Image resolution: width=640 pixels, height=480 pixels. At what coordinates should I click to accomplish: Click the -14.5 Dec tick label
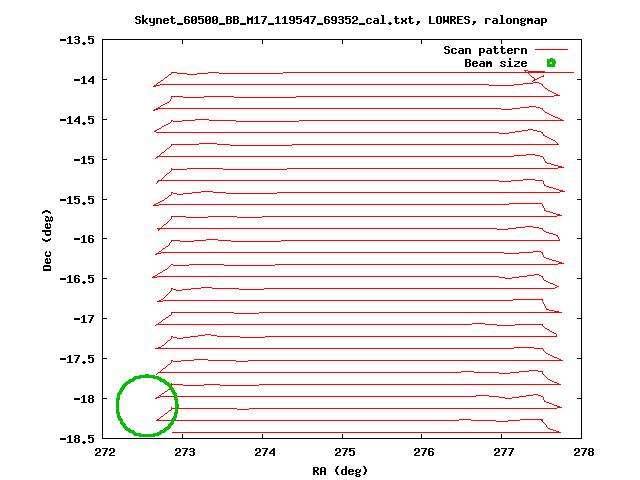77,120
